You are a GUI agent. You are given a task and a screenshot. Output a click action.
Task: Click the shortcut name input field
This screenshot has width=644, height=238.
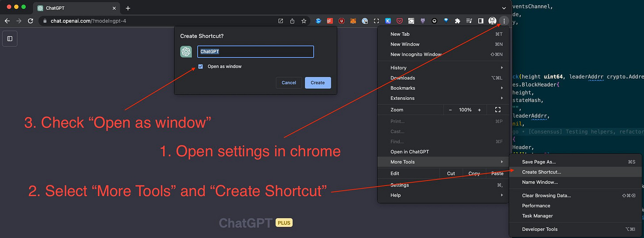255,52
